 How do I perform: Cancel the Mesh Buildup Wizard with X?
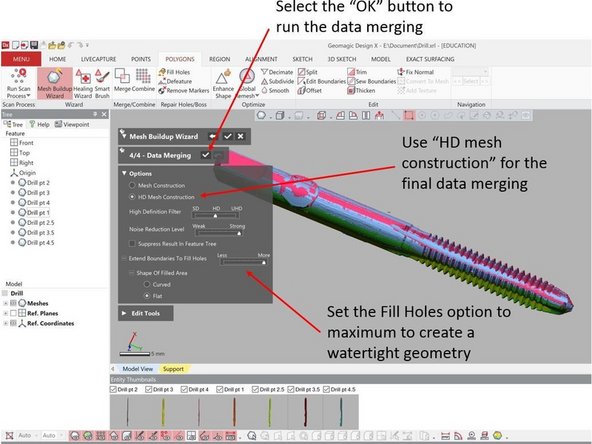coord(240,136)
